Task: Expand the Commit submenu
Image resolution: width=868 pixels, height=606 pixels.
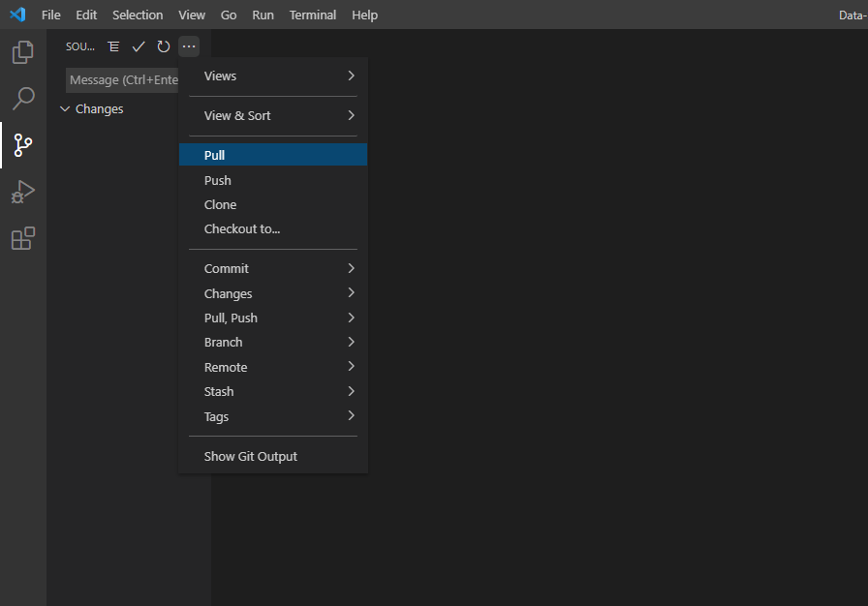Action: click(273, 269)
